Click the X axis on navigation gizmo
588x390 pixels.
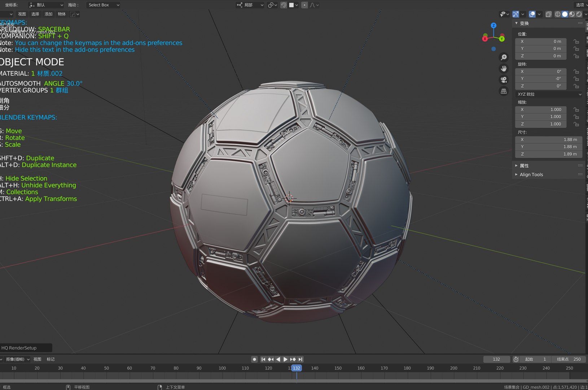485,39
